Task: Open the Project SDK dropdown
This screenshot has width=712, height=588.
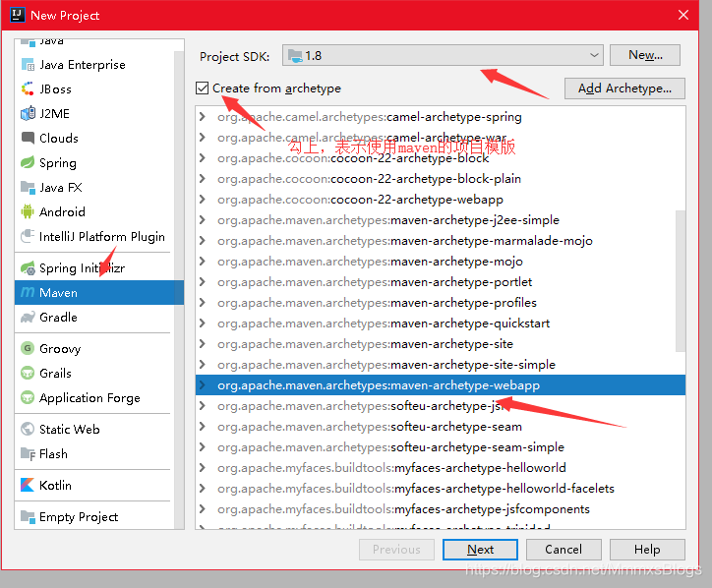Action: pos(443,55)
